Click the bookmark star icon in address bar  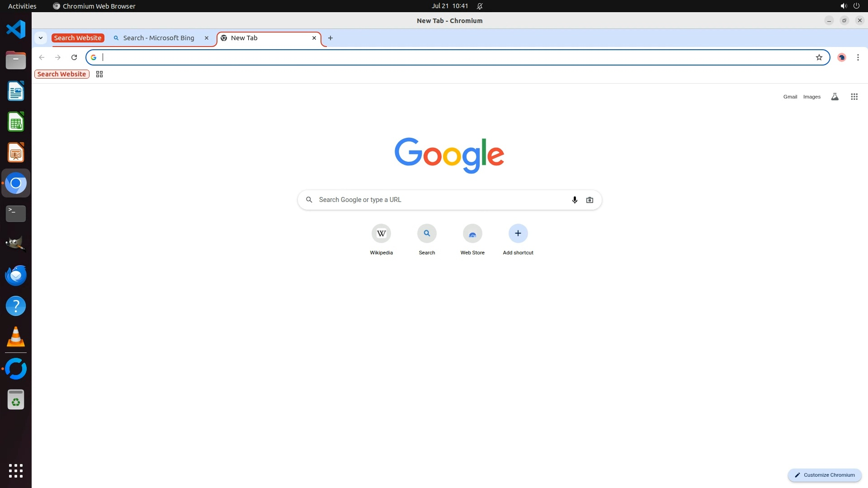(x=819, y=57)
